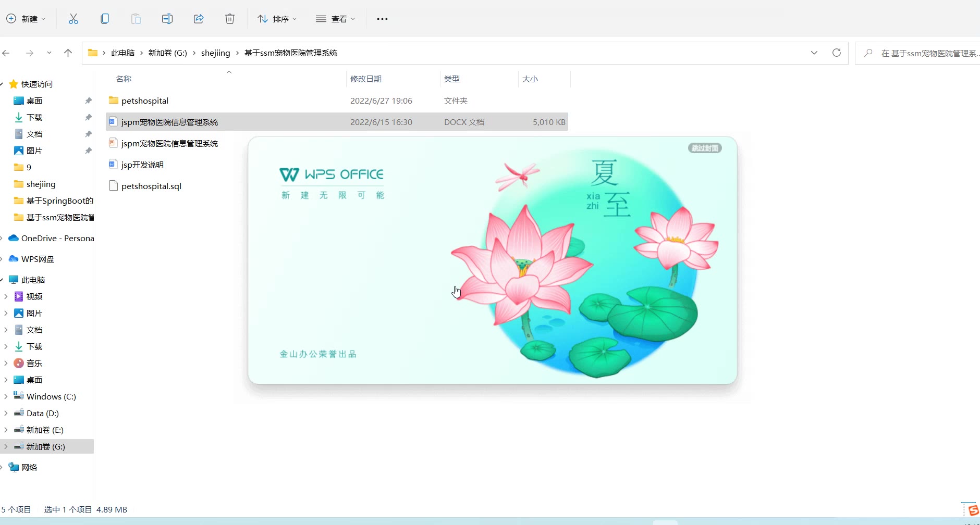Sort by 类型 column header
This screenshot has width=980, height=525.
pos(452,79)
